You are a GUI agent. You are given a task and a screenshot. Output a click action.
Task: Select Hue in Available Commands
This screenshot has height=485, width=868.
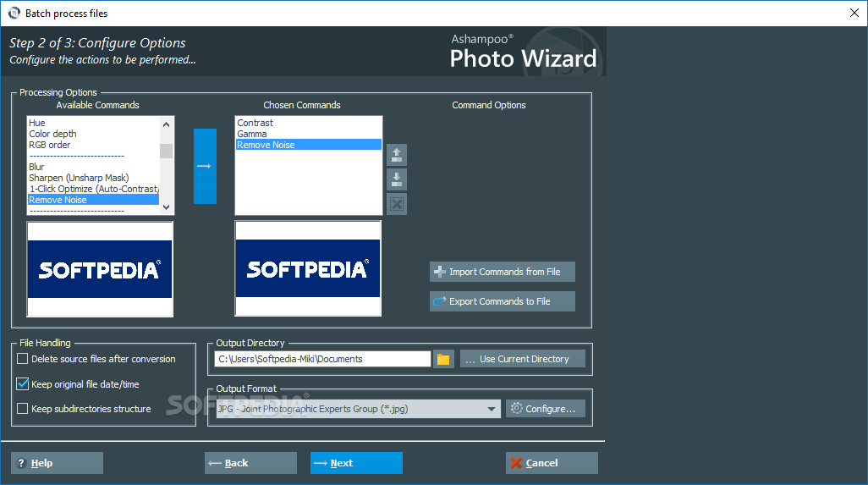(x=94, y=123)
